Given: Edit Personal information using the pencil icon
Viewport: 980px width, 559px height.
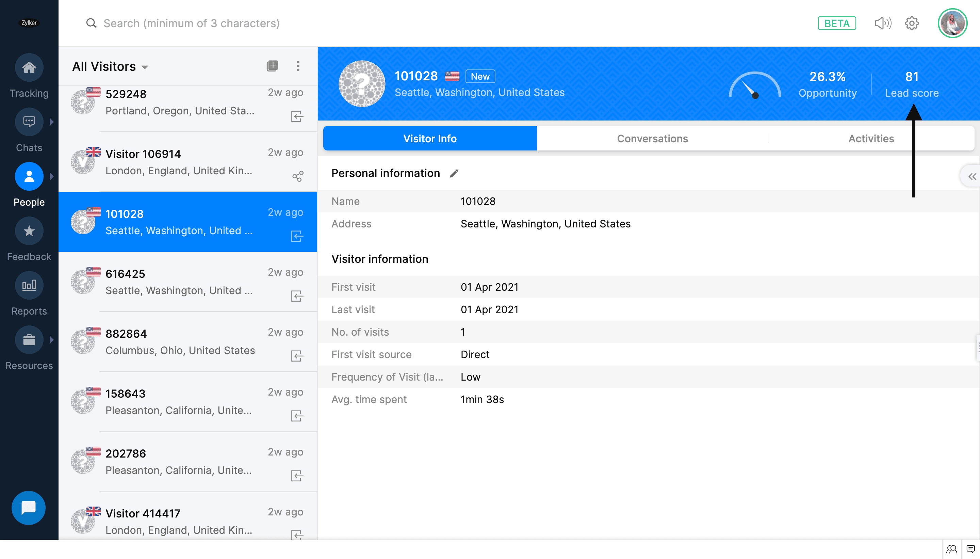Looking at the screenshot, I should [x=454, y=173].
